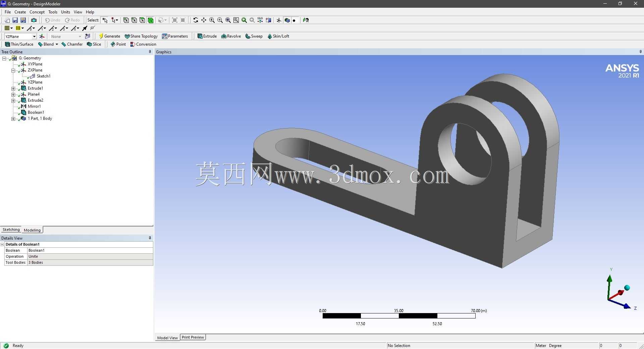The width and height of the screenshot is (644, 349).
Task: Open the File menu
Action: point(8,12)
